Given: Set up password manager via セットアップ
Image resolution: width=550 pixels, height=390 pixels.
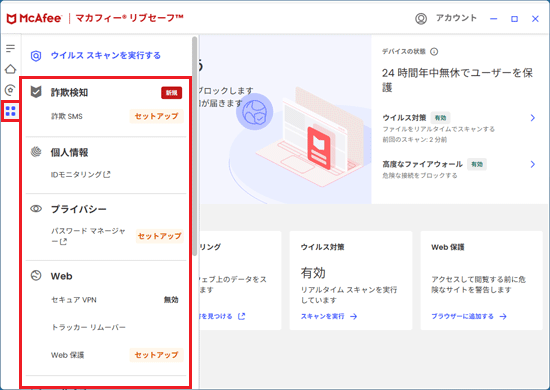Looking at the screenshot, I should pyautogui.click(x=160, y=236).
